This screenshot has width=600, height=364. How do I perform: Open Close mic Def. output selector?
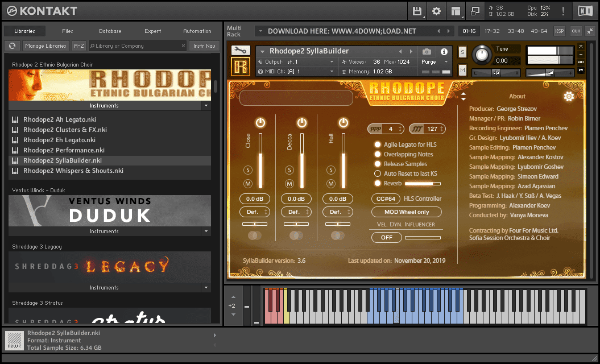click(255, 212)
